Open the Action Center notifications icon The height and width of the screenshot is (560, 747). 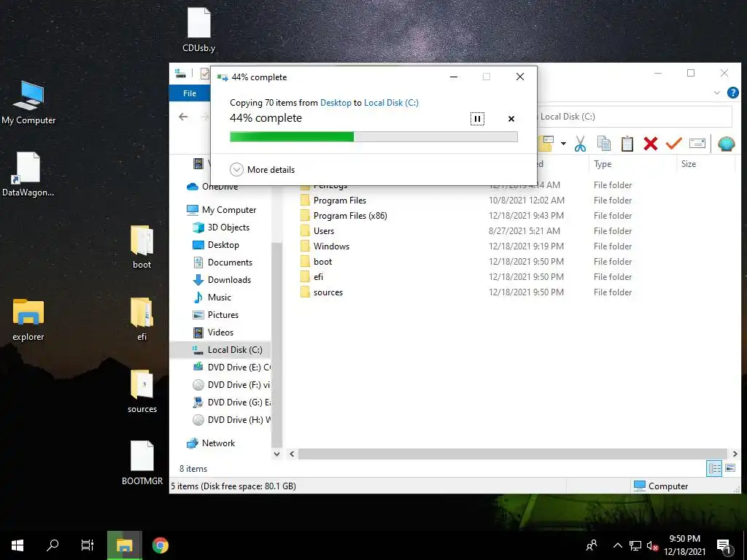[724, 546]
